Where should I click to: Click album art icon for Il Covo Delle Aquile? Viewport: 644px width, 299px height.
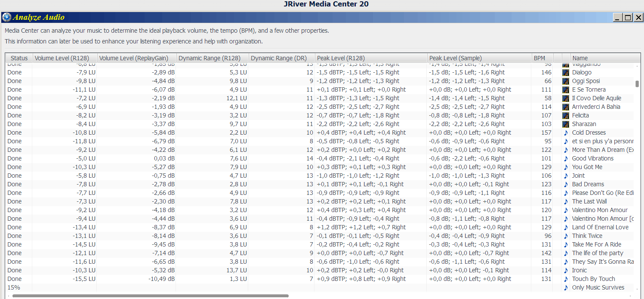click(566, 98)
